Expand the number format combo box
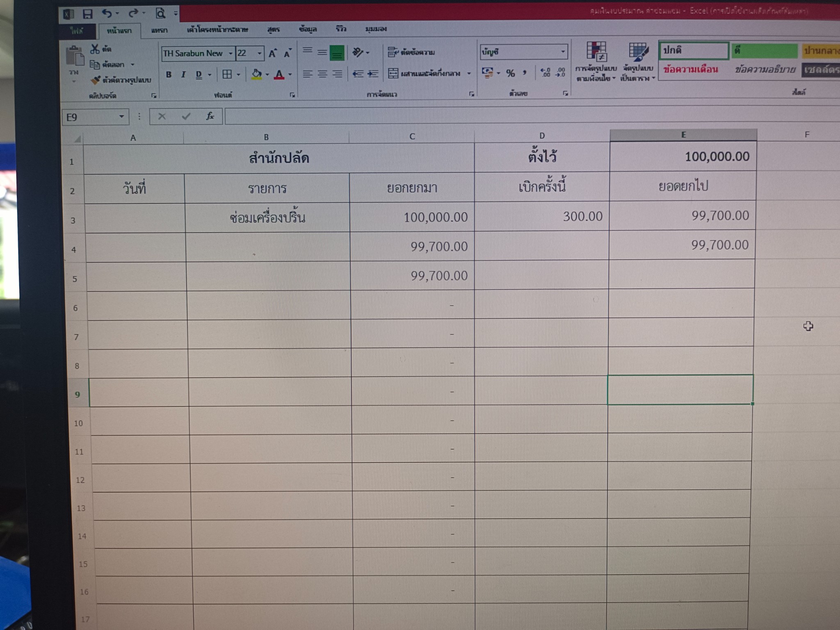This screenshot has height=630, width=840. (x=563, y=52)
